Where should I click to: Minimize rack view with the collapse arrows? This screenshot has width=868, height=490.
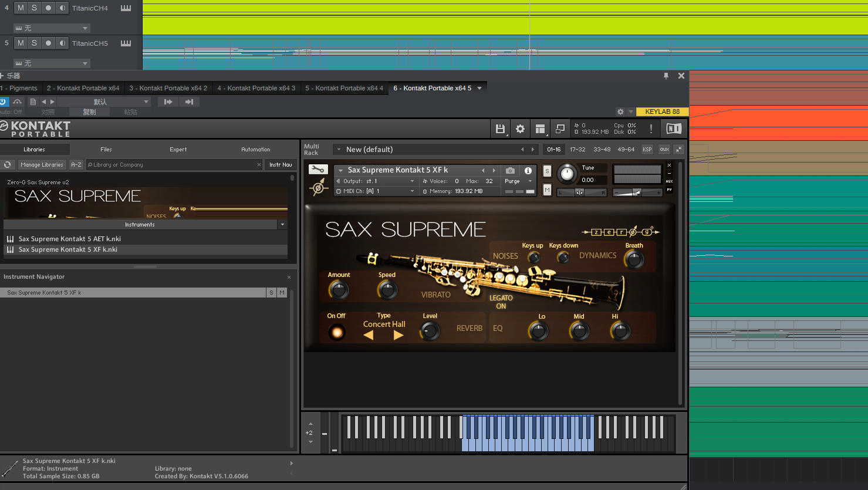pyautogui.click(x=679, y=149)
